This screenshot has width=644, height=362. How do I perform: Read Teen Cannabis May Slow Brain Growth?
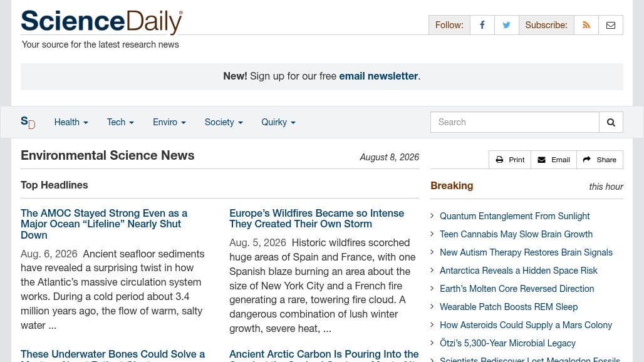pyautogui.click(x=516, y=234)
